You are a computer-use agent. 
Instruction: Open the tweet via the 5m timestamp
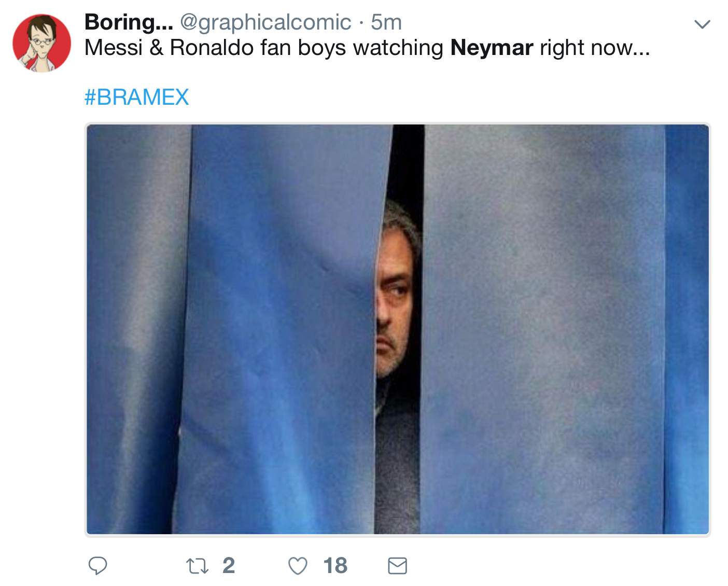point(386,22)
